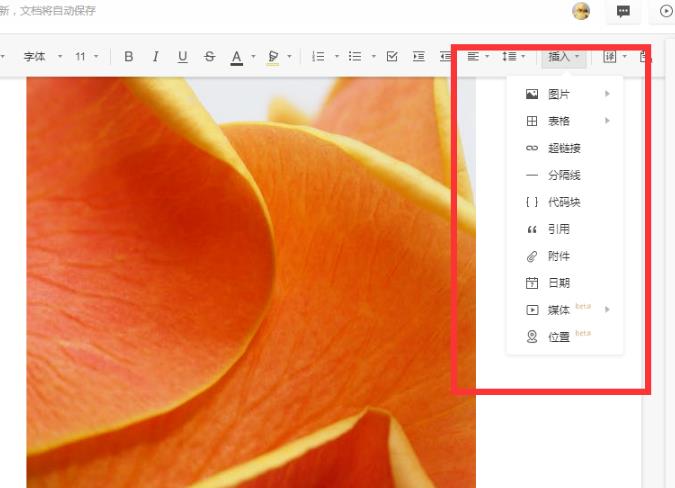Pick the font color A swatch

[237, 57]
